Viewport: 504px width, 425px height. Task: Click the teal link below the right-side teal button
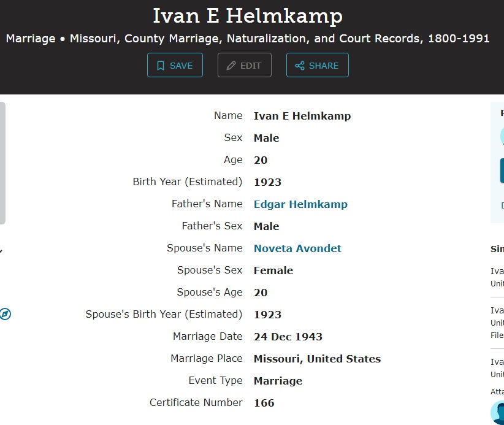coord(502,205)
